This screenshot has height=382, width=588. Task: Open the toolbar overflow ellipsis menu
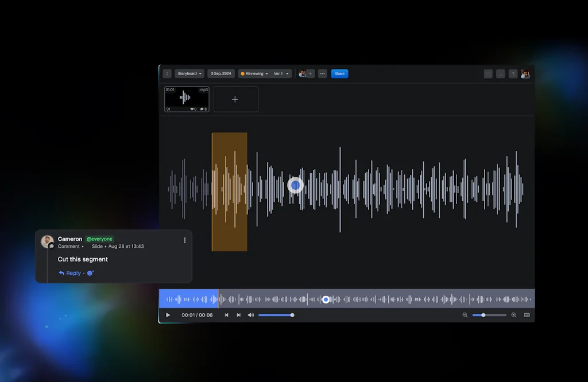coord(322,73)
